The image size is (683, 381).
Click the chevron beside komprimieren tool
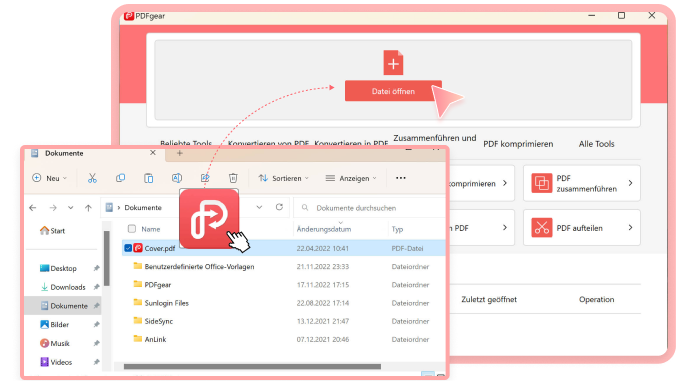click(x=505, y=183)
